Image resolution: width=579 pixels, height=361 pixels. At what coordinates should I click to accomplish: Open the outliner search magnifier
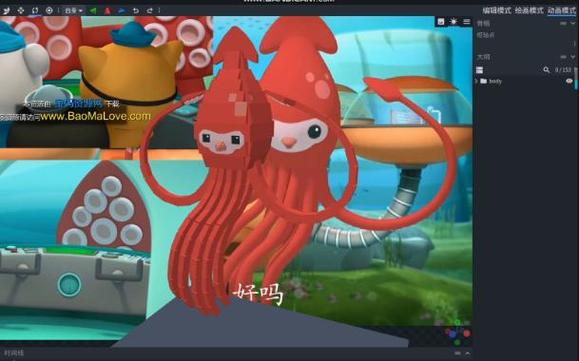click(546, 70)
